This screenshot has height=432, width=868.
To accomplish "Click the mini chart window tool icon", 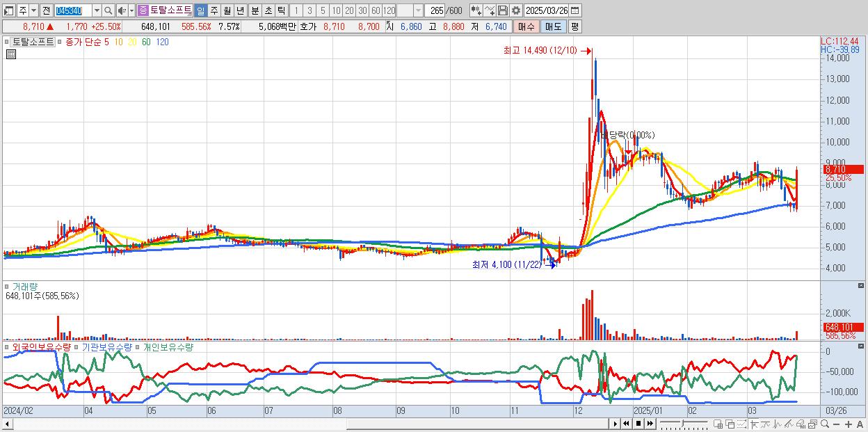I will 812,424.
